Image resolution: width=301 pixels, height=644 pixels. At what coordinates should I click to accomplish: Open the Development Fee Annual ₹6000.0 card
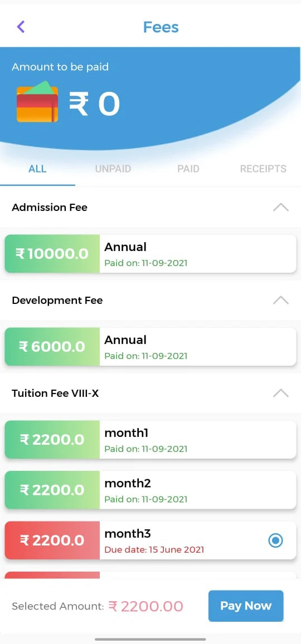(x=151, y=347)
